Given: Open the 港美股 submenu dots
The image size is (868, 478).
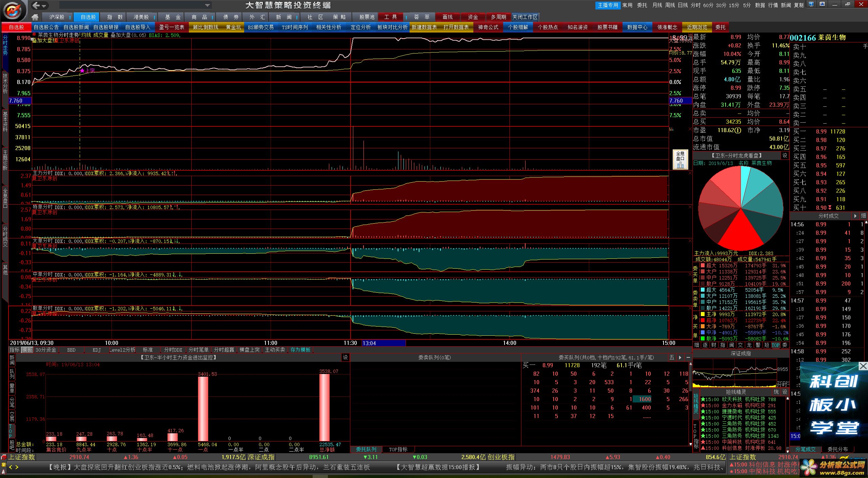Looking at the screenshot, I should (154, 17).
